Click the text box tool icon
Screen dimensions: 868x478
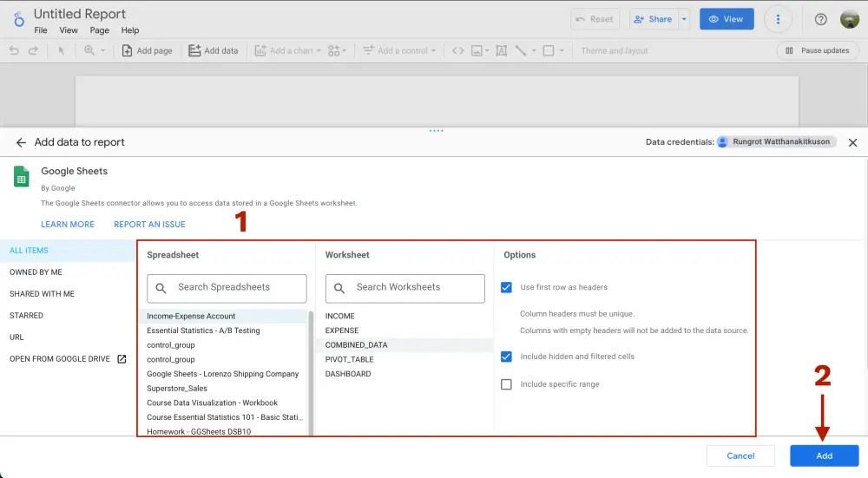pyautogui.click(x=501, y=51)
